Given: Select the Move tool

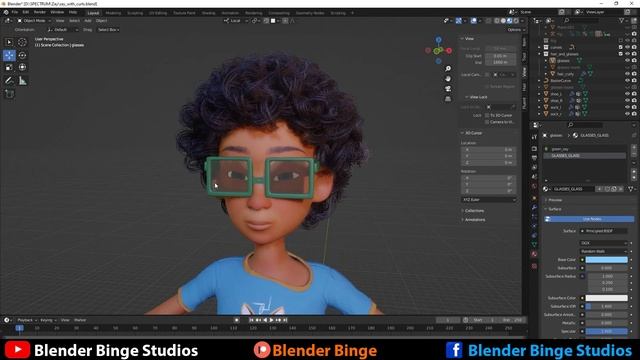Looking at the screenshot, I should click(x=9, y=55).
